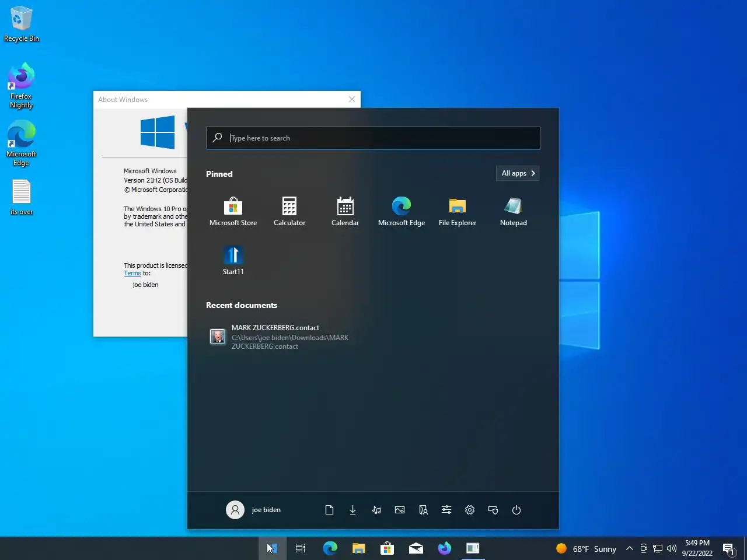Image resolution: width=747 pixels, height=560 pixels.
Task: Open the Documents folder shortcut icon
Action: [329, 510]
